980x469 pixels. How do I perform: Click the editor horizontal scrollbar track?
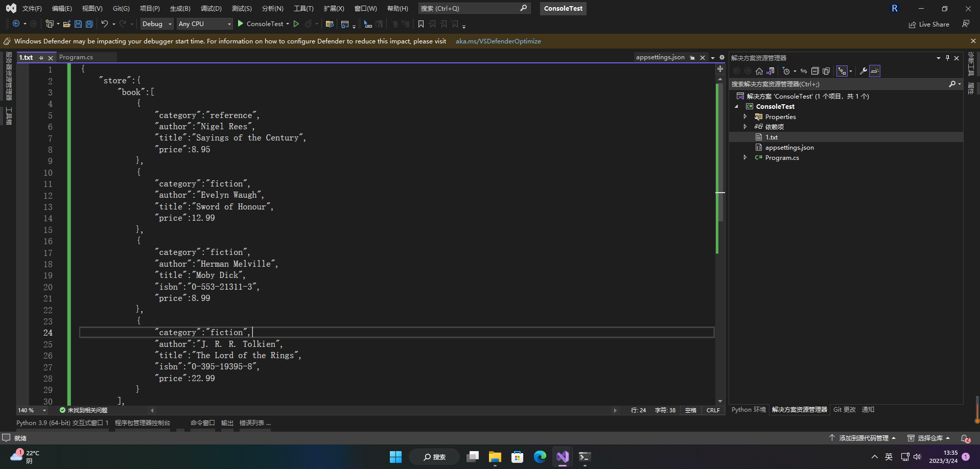click(x=383, y=410)
